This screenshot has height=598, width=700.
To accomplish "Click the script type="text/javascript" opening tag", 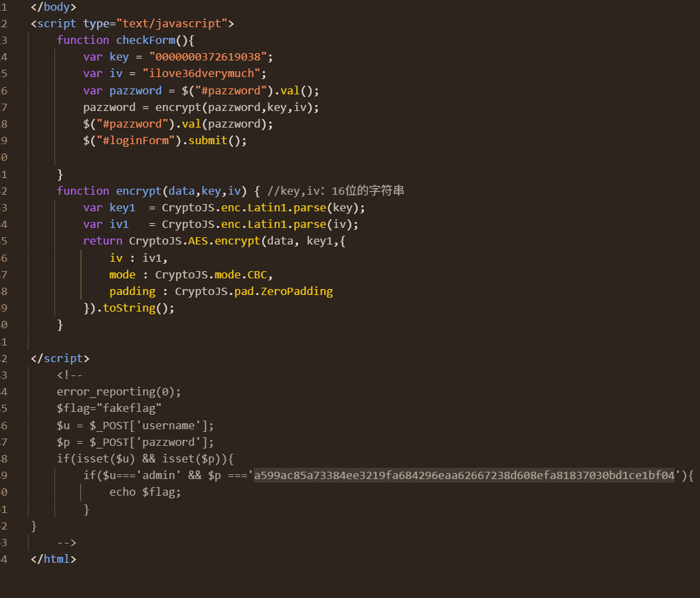I will tap(132, 24).
